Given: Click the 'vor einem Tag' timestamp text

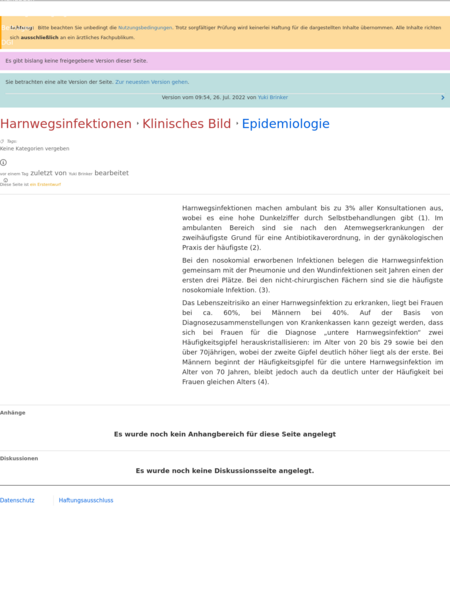Looking at the screenshot, I should click(x=14, y=174).
